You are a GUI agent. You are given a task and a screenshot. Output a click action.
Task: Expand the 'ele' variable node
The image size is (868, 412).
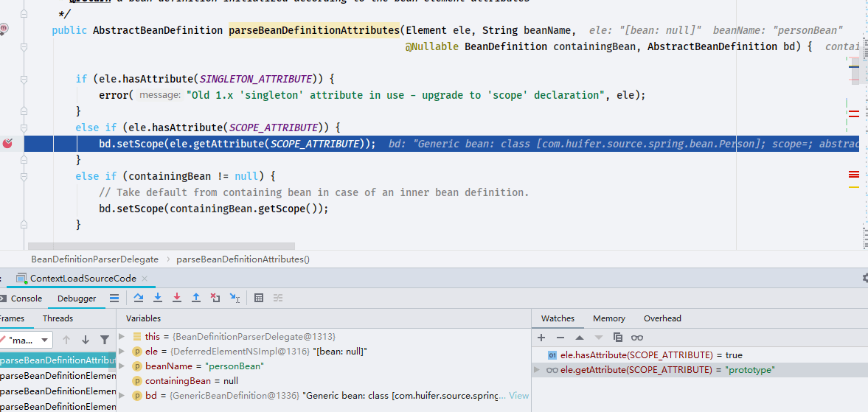point(122,351)
